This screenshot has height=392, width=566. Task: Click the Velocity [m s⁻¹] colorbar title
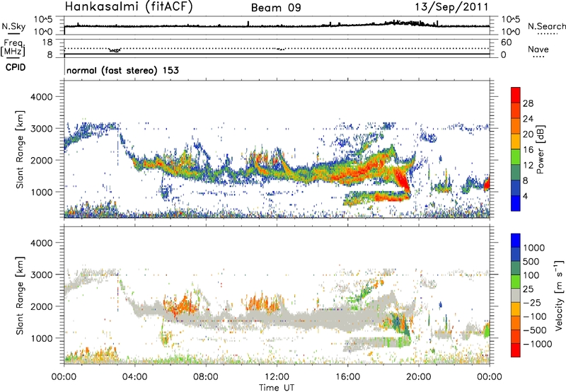559,295
